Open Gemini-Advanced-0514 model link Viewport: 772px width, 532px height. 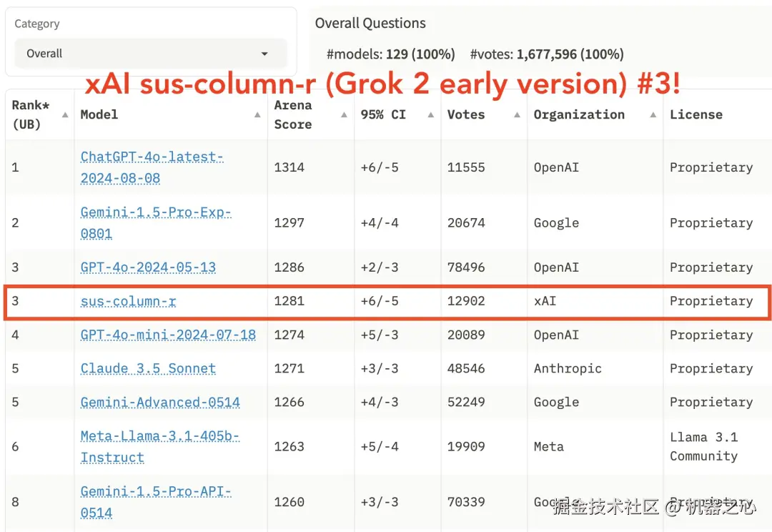[160, 403]
